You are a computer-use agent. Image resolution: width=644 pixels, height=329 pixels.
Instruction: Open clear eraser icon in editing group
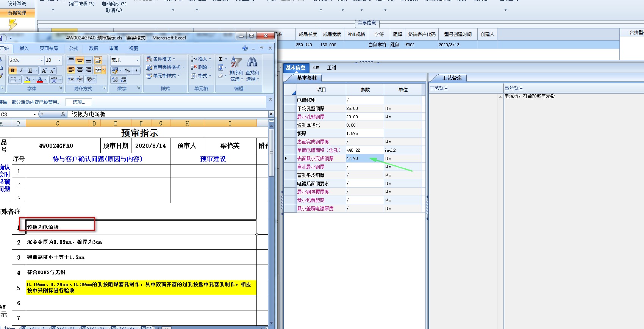(x=221, y=76)
